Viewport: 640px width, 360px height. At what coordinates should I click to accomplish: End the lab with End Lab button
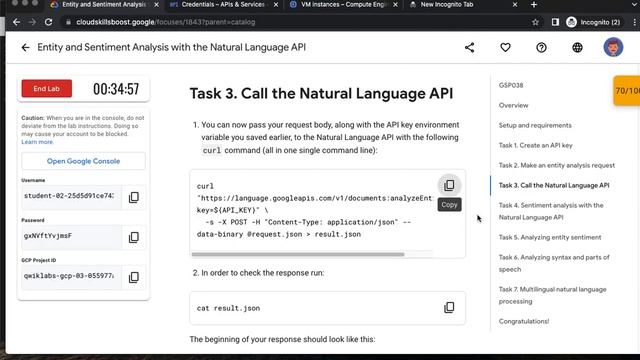click(x=47, y=88)
